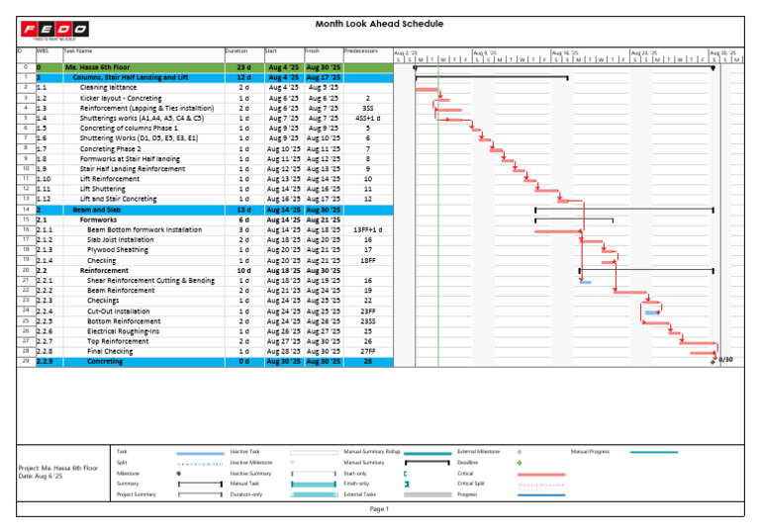Click the Critical legend red bar
The width and height of the screenshot is (760, 532).
point(541,475)
